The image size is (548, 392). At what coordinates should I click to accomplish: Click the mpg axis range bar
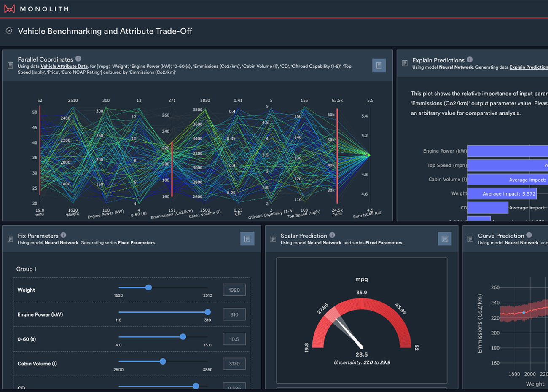click(40, 150)
